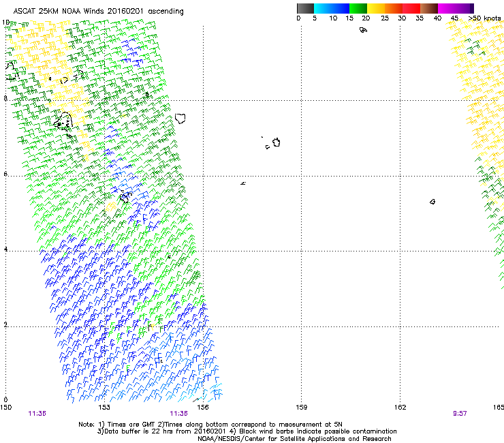
Task: Click the island outline between longitudes 156 and 159 near latitude 7
Action: tap(276, 142)
